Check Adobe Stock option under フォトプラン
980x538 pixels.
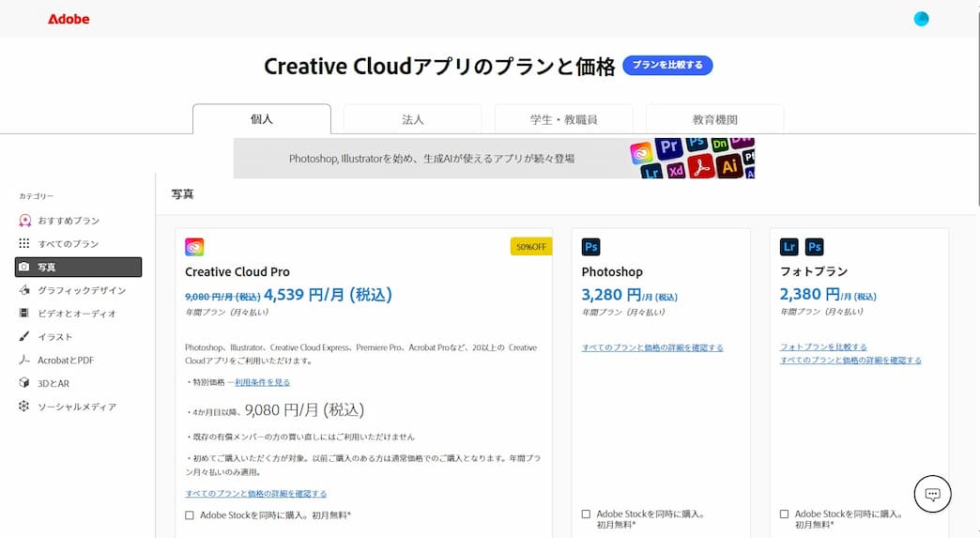click(784, 515)
